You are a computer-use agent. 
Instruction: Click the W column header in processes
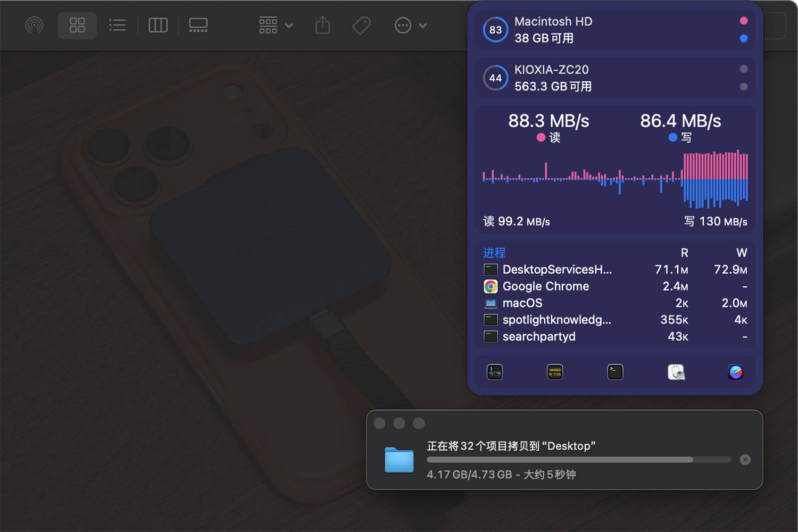[742, 253]
